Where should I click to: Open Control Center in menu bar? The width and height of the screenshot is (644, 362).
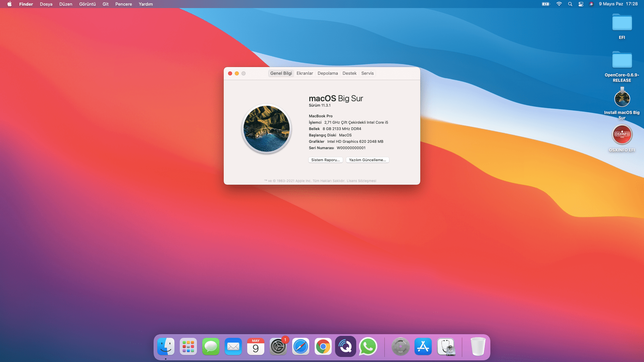pos(581,4)
